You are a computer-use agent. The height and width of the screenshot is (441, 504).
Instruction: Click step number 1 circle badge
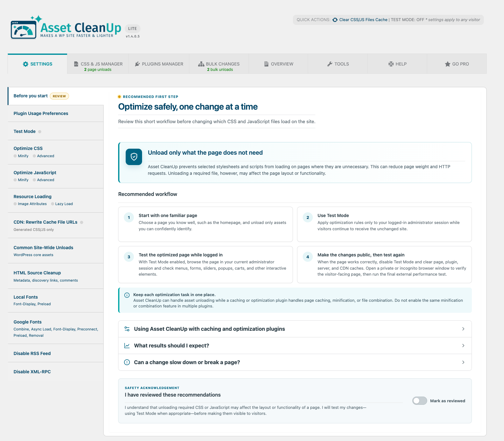129,217
